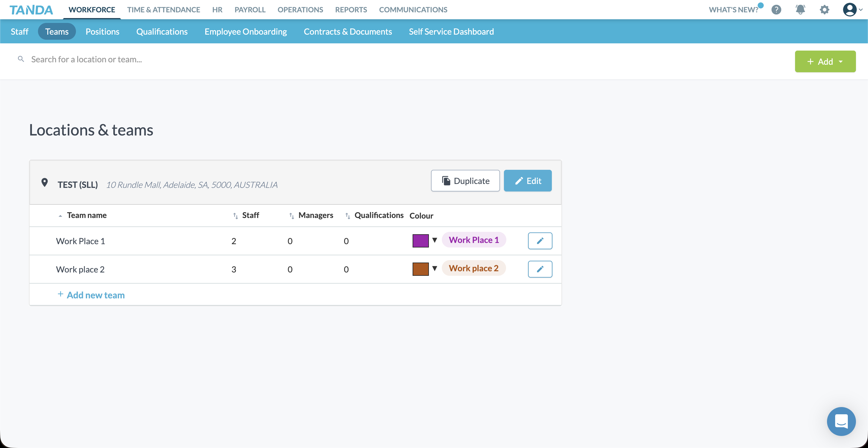Open the notifications bell

coord(800,10)
